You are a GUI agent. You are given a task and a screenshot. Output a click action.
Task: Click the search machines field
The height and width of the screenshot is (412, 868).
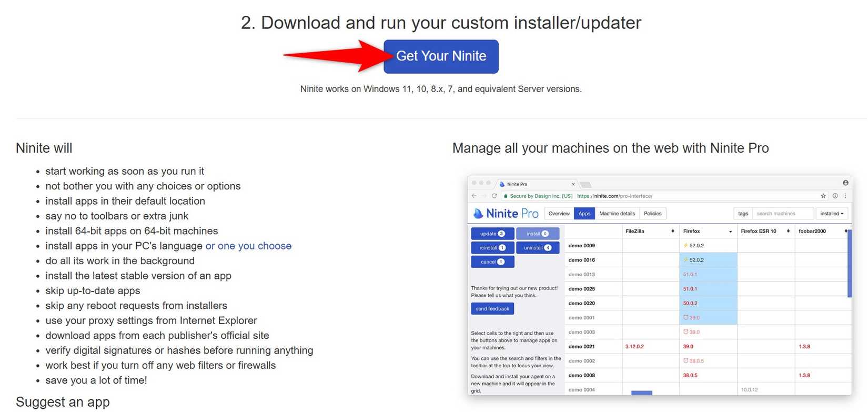pyautogui.click(x=783, y=214)
